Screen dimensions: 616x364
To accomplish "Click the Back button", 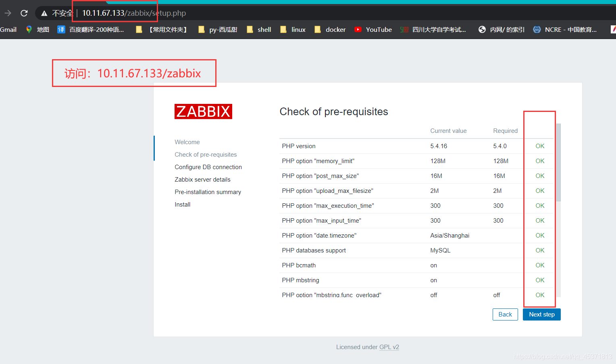I will click(505, 314).
